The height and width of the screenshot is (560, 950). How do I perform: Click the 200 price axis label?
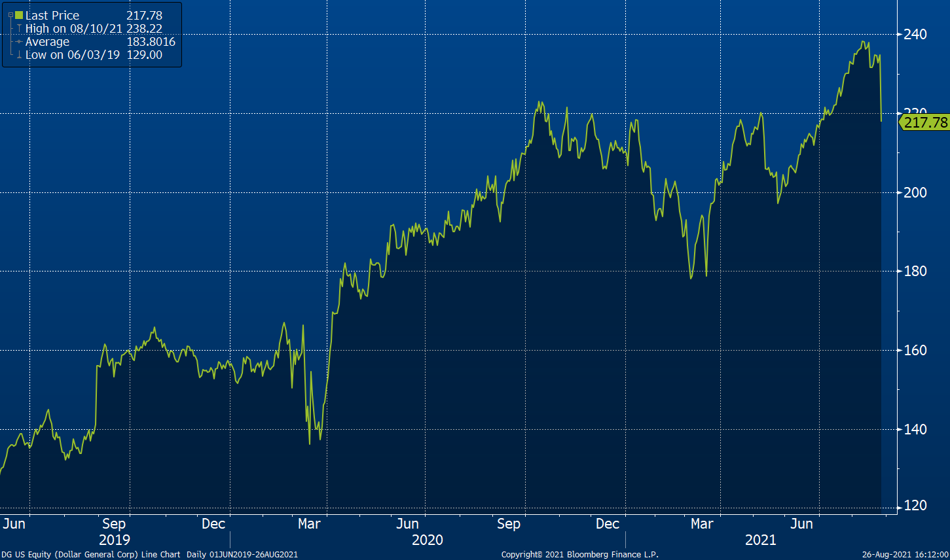(x=915, y=192)
